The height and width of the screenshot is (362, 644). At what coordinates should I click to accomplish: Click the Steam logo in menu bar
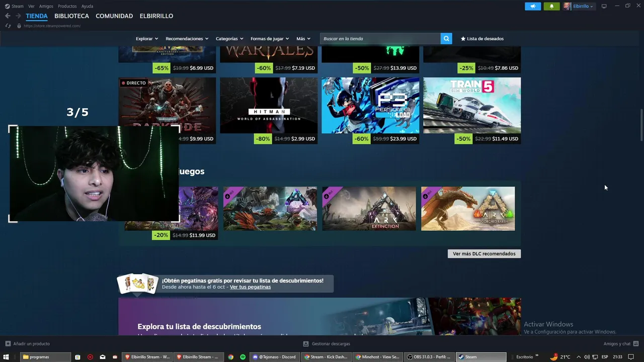click(7, 6)
